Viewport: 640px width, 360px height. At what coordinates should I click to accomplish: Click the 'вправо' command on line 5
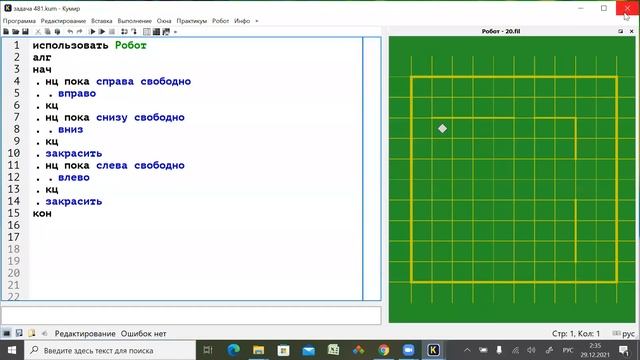click(x=77, y=93)
